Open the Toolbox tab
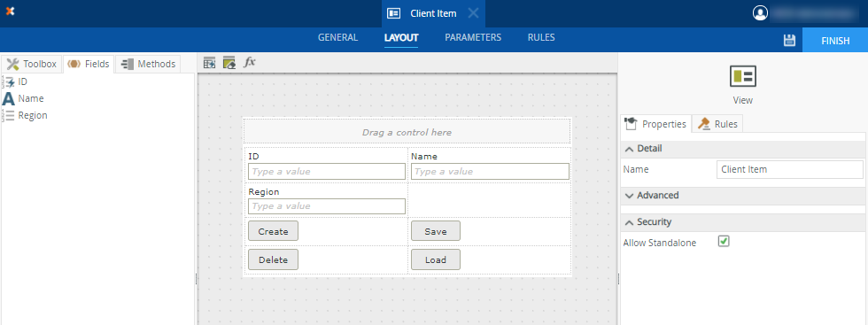 pyautogui.click(x=32, y=65)
